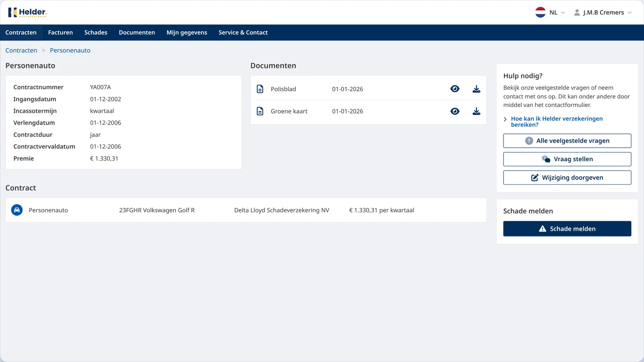Click Delta Lloyd Schadeverzekering NV text
Screen dimensions: 644x362
pyautogui.click(x=282, y=210)
